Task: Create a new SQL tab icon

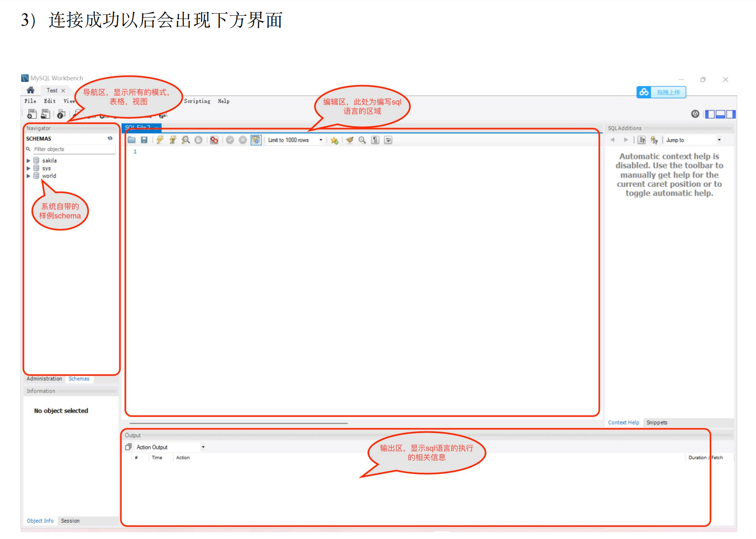Action: click(32, 114)
